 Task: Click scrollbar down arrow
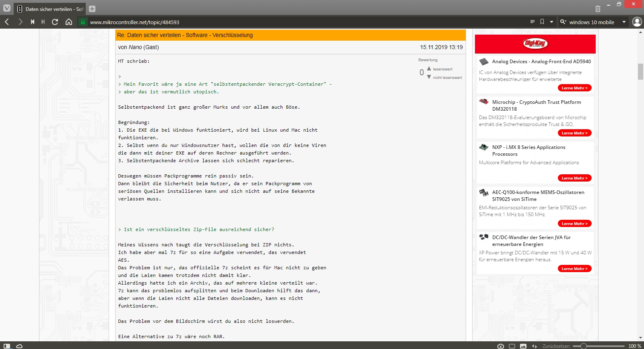(x=640, y=338)
